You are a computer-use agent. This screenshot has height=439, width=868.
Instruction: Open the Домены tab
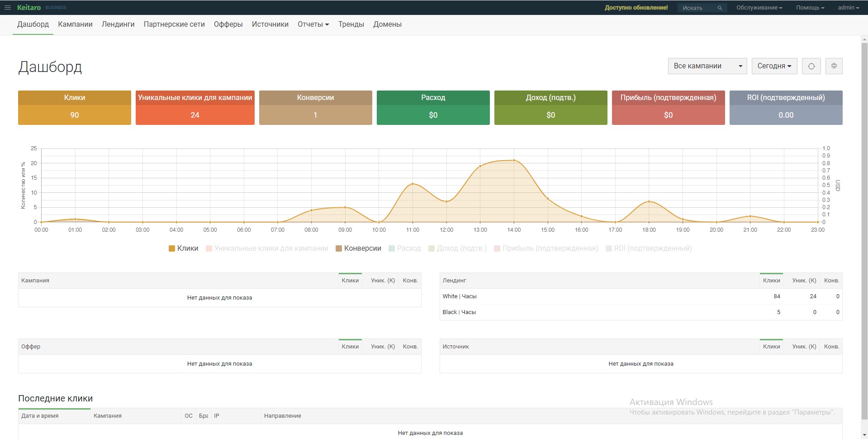[387, 24]
